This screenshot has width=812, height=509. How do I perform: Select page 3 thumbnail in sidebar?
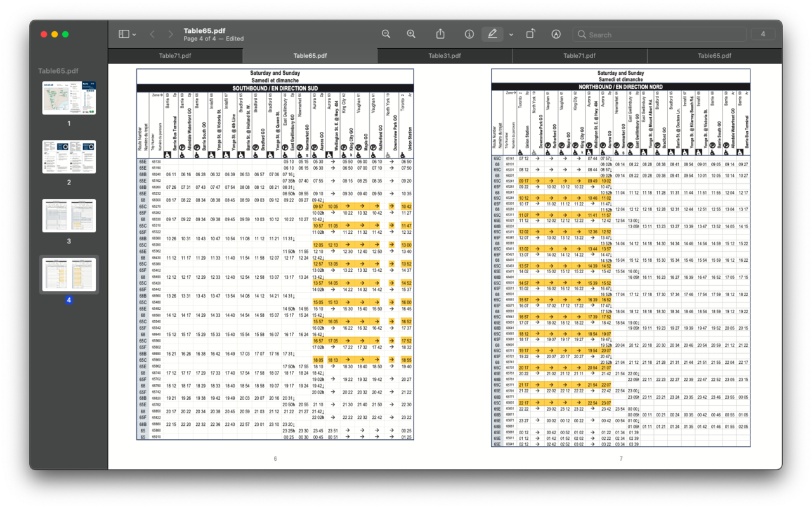69,216
